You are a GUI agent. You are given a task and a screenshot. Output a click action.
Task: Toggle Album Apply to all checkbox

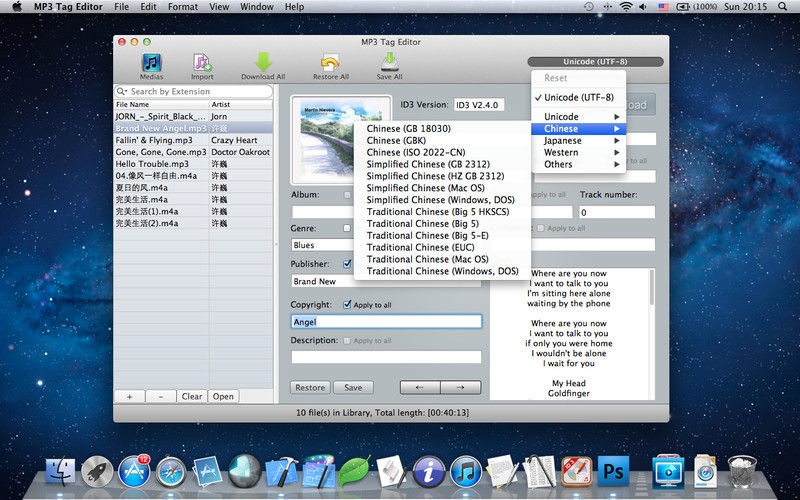tap(347, 195)
